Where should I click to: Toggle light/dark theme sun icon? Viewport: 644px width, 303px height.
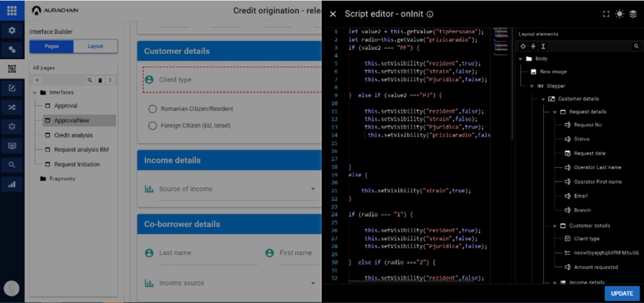click(620, 14)
